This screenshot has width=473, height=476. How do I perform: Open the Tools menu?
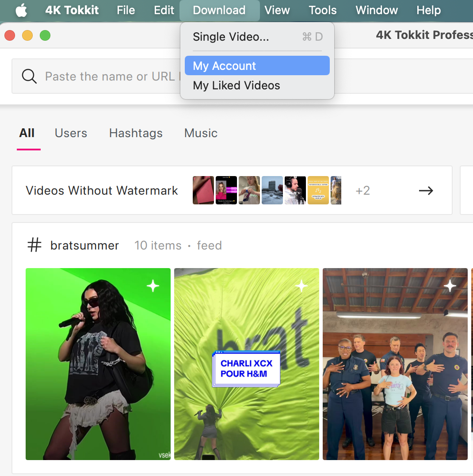coord(323,10)
